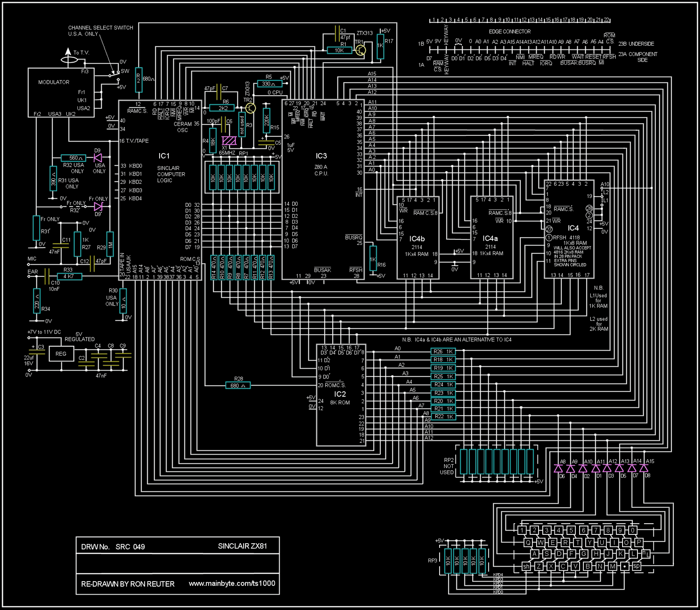Click the EDGE CONNECTOR heading
The height and width of the screenshot is (610, 700).
point(510,32)
